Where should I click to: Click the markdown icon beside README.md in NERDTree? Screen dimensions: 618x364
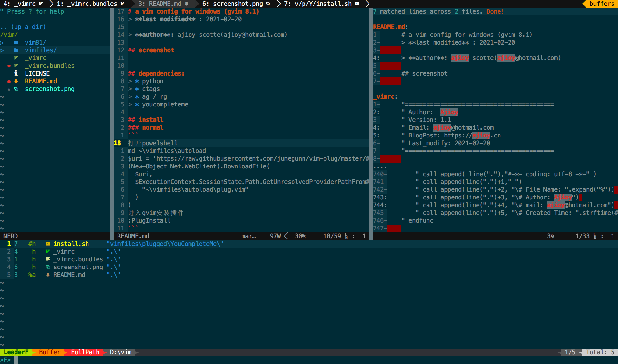pos(16,81)
